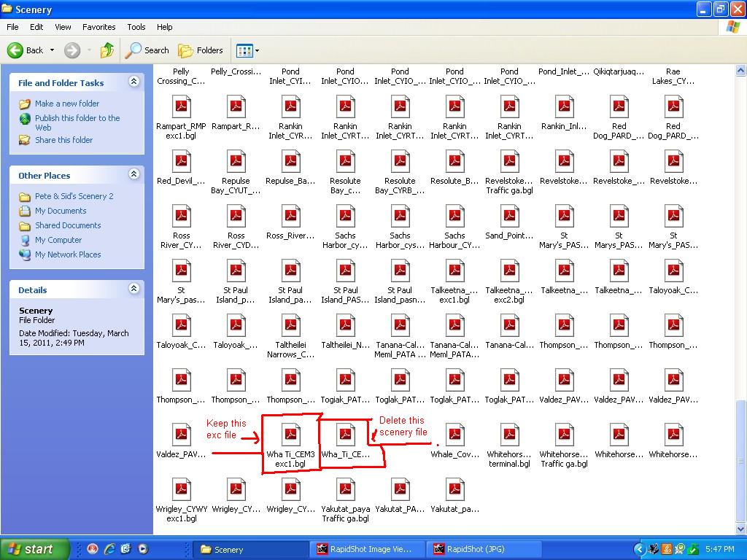Select Wrigley_CYWY exc1.bgl file icon
The image size is (747, 560).
pyautogui.click(x=181, y=489)
